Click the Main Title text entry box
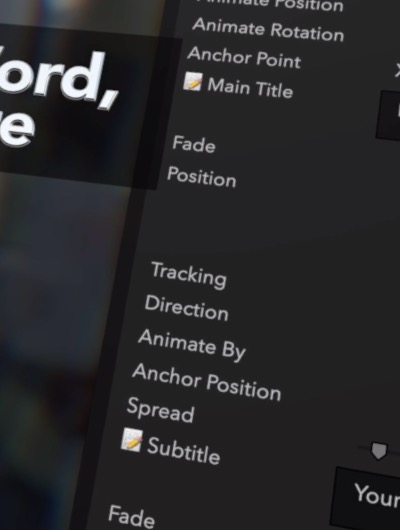The width and height of the screenshot is (400, 530). tap(389, 116)
